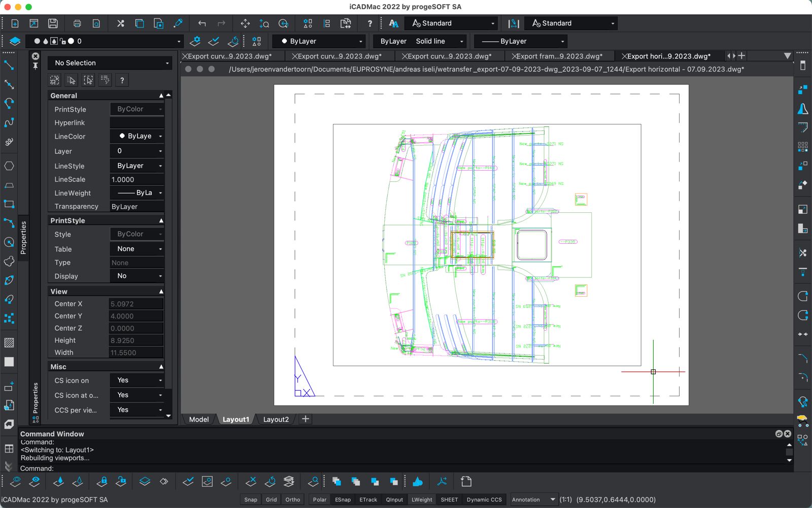Toggle Ortho mode in status bar
812x508 pixels.
coord(293,500)
